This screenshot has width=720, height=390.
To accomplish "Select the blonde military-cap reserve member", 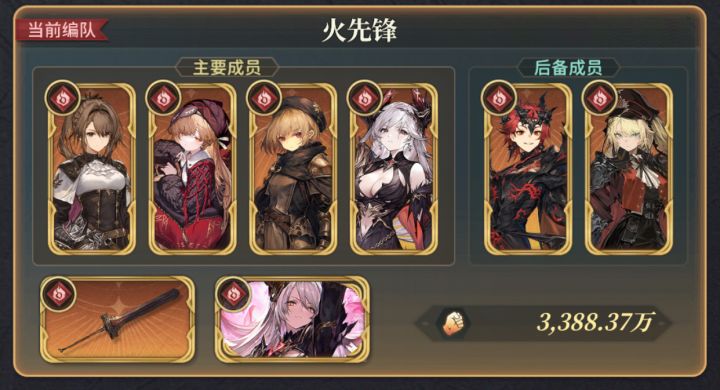I will [x=629, y=169].
